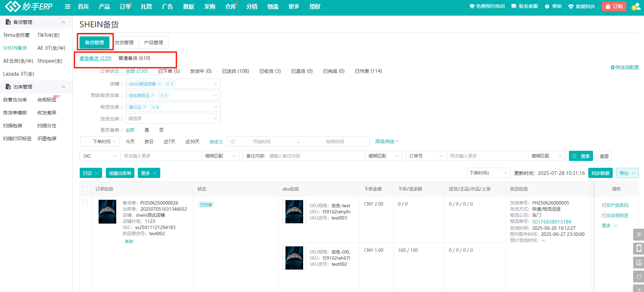Click the 数据同步 sync icon
The width and height of the screenshot is (644, 292).
[571, 6]
